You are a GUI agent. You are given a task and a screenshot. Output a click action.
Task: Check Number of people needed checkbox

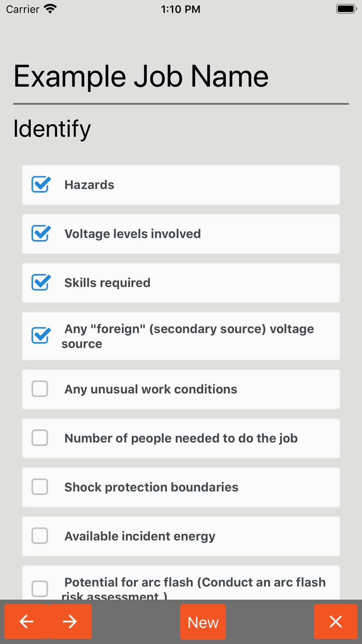click(40, 438)
